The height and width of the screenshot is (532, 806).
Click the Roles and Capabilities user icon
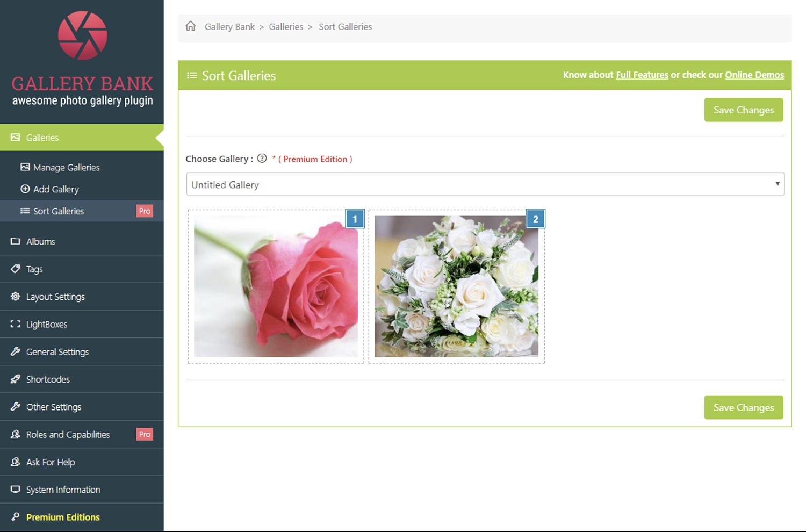16,434
